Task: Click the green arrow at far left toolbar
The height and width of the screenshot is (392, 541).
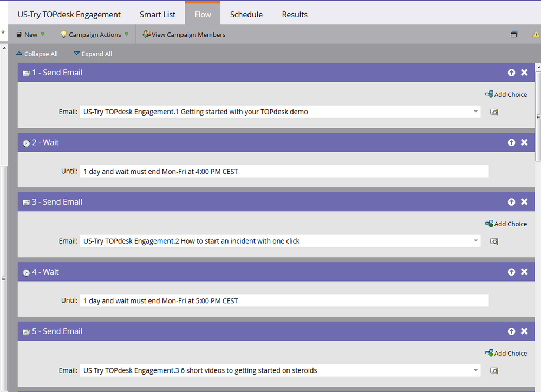Action: tap(3, 32)
